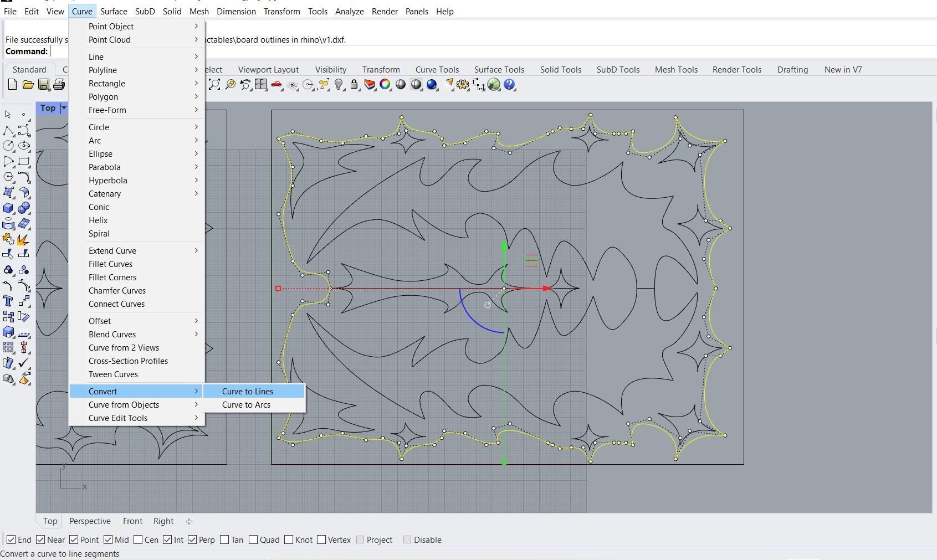Click the Lock objects padlock icon

354,85
